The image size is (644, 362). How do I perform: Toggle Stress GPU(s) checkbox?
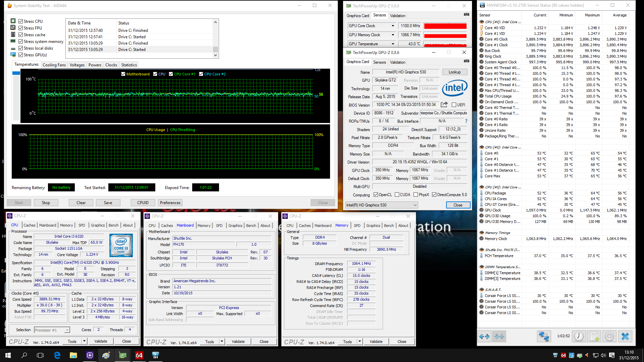point(20,55)
